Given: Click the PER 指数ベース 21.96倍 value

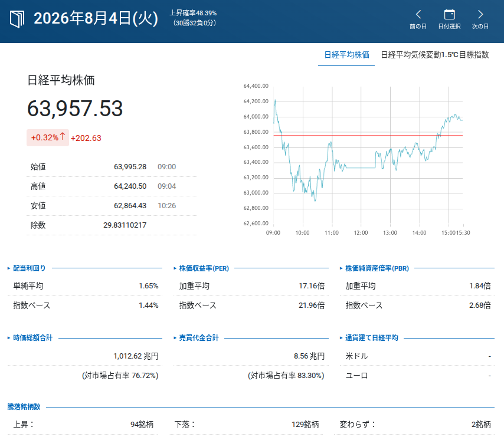Looking at the screenshot, I should point(312,305).
